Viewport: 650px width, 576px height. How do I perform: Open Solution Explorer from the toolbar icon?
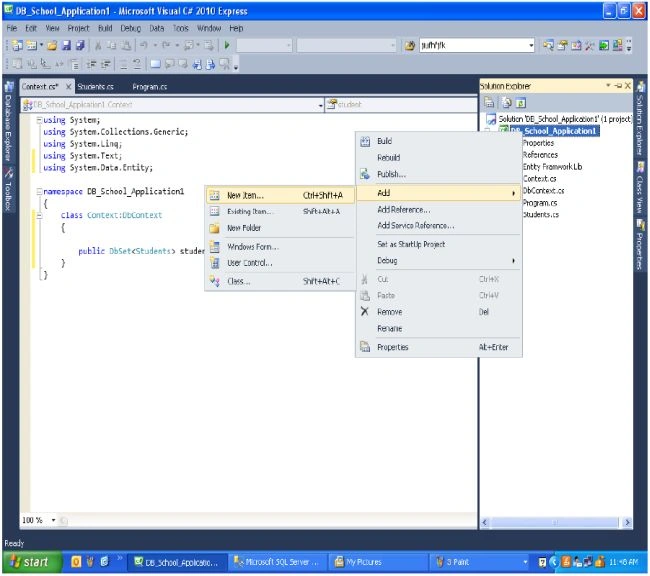tap(548, 45)
